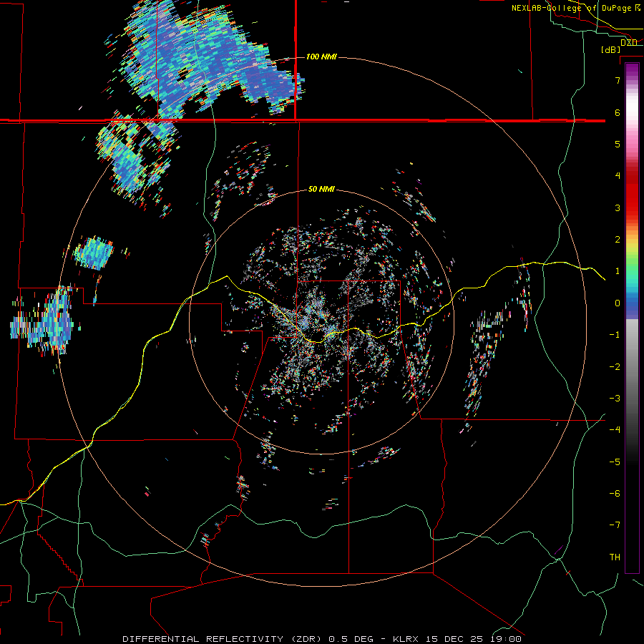Click the "-2" value on the color scale
The height and width of the screenshot is (644, 644).
point(615,366)
